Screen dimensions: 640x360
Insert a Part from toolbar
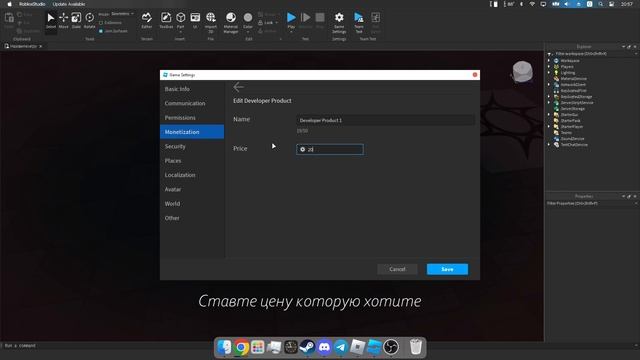[x=180, y=21]
